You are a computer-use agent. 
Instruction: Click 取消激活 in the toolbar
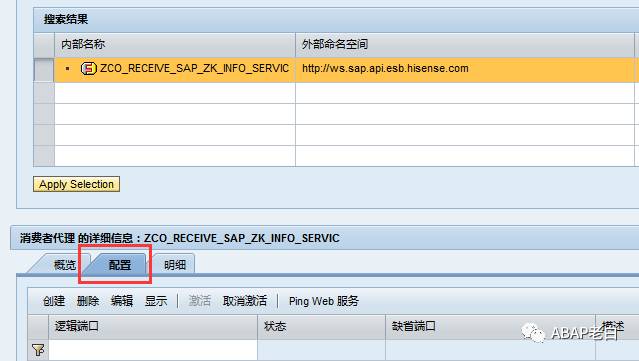click(245, 301)
